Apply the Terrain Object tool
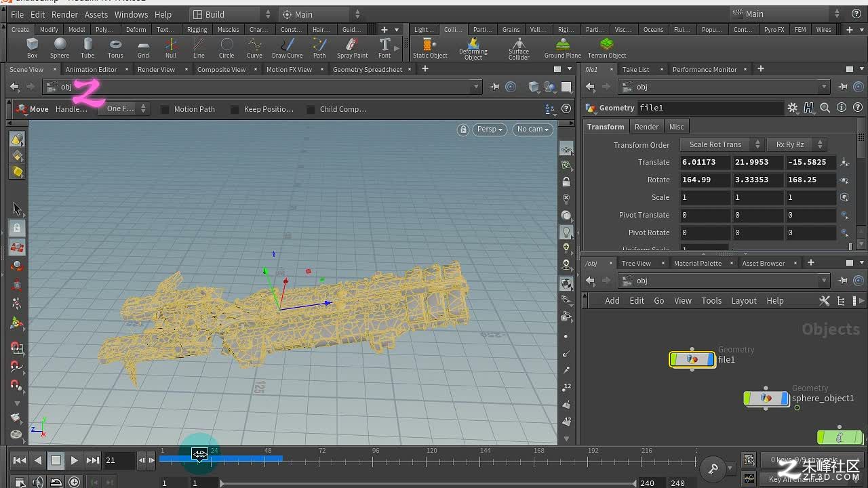 (607, 47)
